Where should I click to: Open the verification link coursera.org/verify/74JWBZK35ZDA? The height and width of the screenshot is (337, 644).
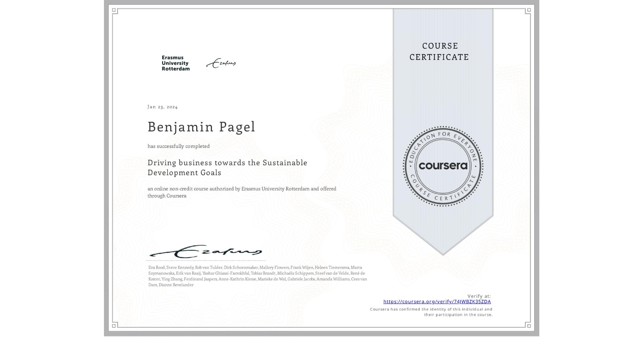point(437,301)
